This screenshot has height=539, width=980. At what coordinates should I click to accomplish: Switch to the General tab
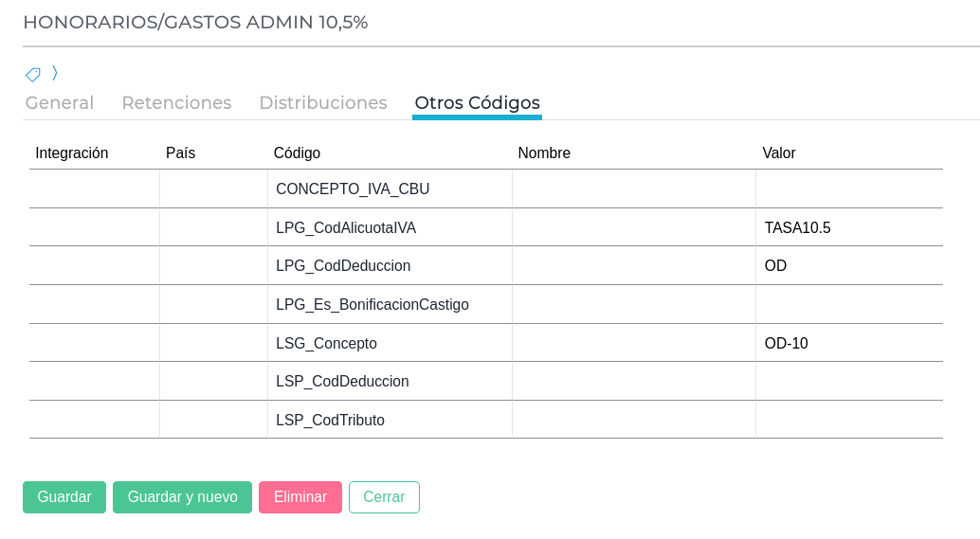coord(59,103)
